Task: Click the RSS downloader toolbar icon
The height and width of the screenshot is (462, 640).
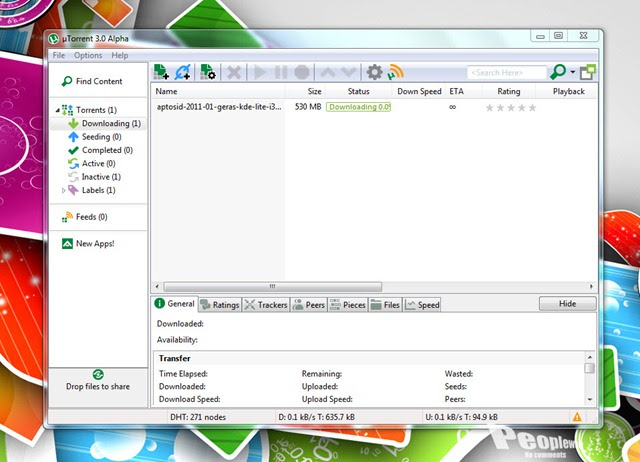Action: pyautogui.click(x=395, y=73)
